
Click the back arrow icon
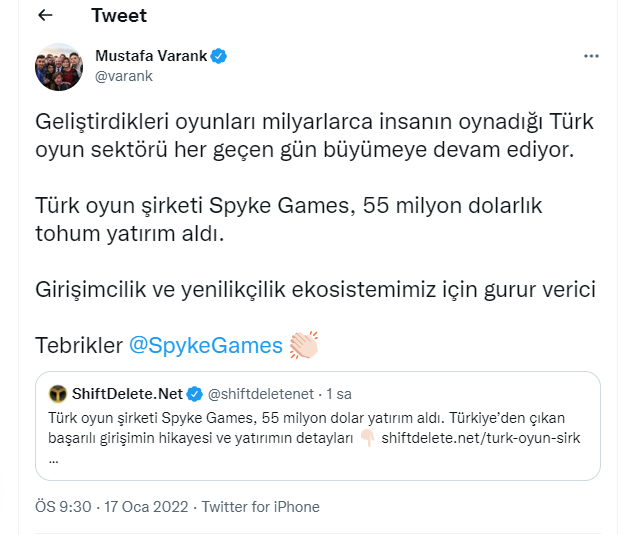[45, 16]
